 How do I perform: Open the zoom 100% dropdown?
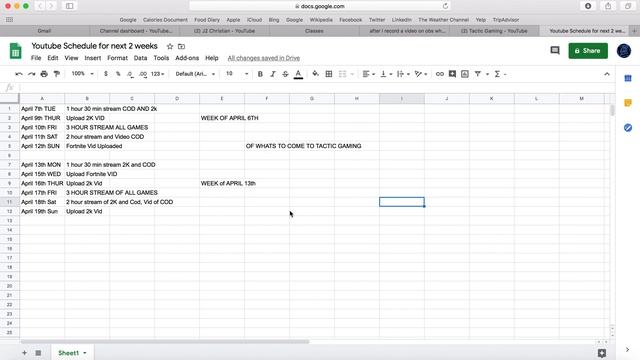click(x=82, y=74)
